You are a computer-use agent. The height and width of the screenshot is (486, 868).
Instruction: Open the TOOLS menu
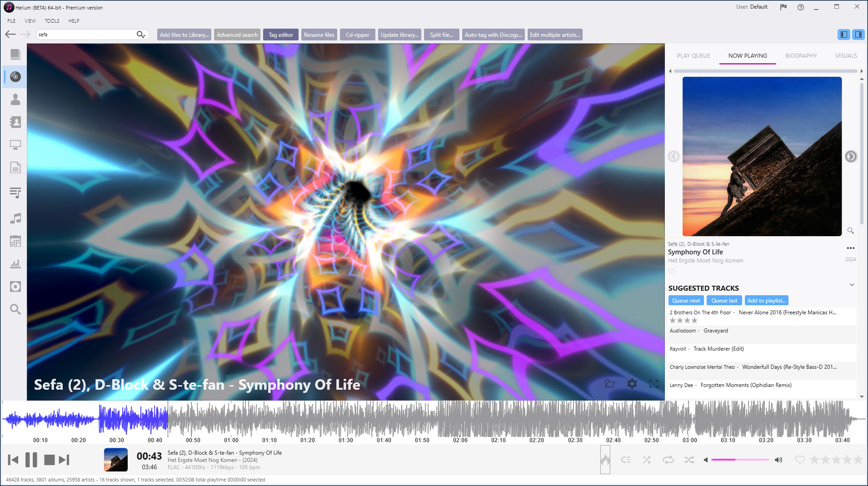(52, 21)
